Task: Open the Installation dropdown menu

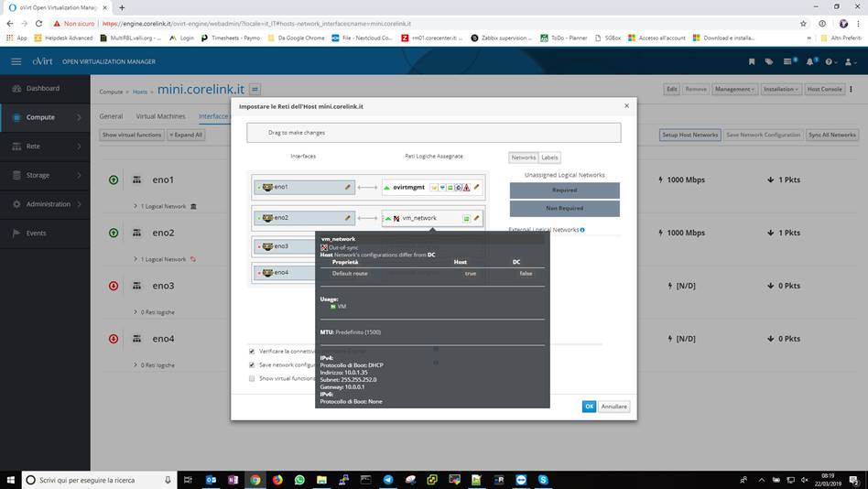Action: pos(780,89)
